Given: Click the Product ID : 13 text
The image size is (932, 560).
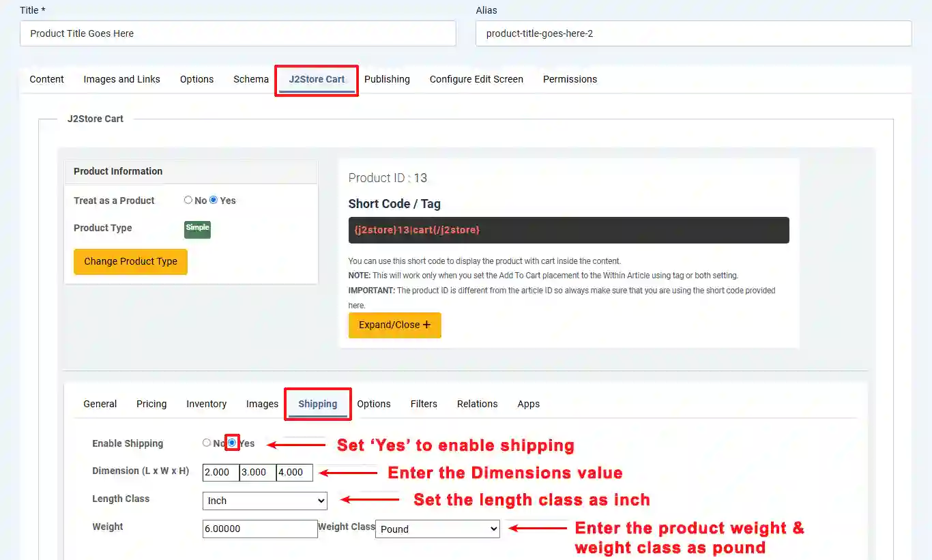Looking at the screenshot, I should coord(388,178).
